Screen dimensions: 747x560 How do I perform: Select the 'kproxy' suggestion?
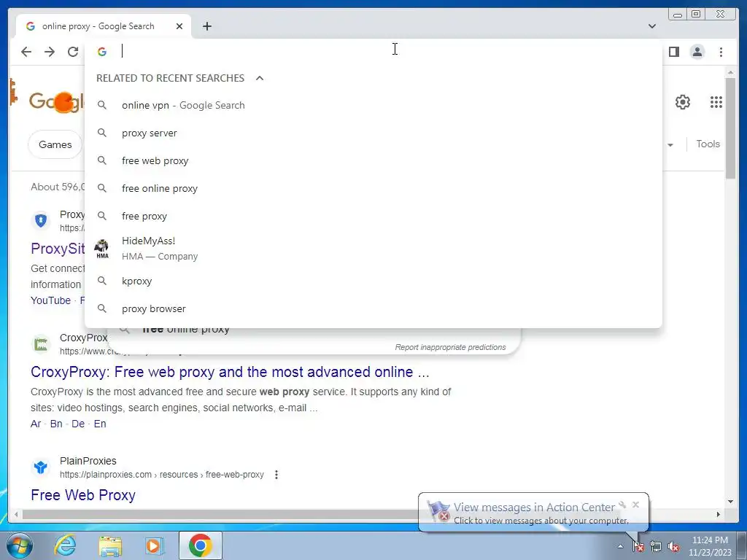click(373, 281)
